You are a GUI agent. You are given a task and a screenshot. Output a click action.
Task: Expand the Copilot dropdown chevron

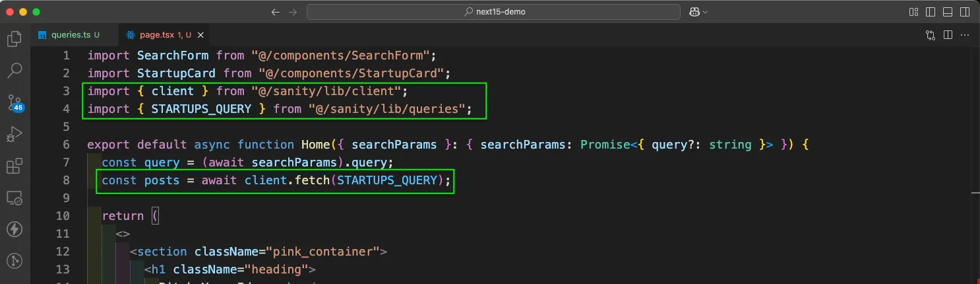705,12
